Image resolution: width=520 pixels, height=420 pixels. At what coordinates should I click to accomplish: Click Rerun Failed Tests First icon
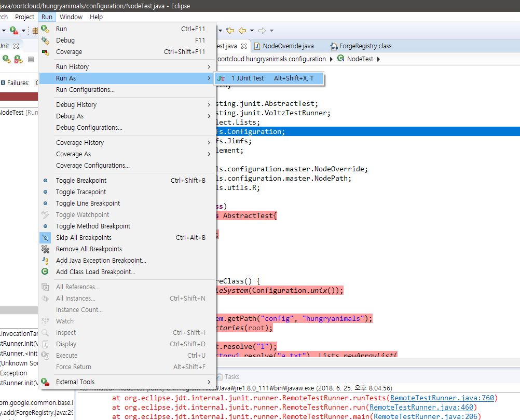[x=19, y=59]
